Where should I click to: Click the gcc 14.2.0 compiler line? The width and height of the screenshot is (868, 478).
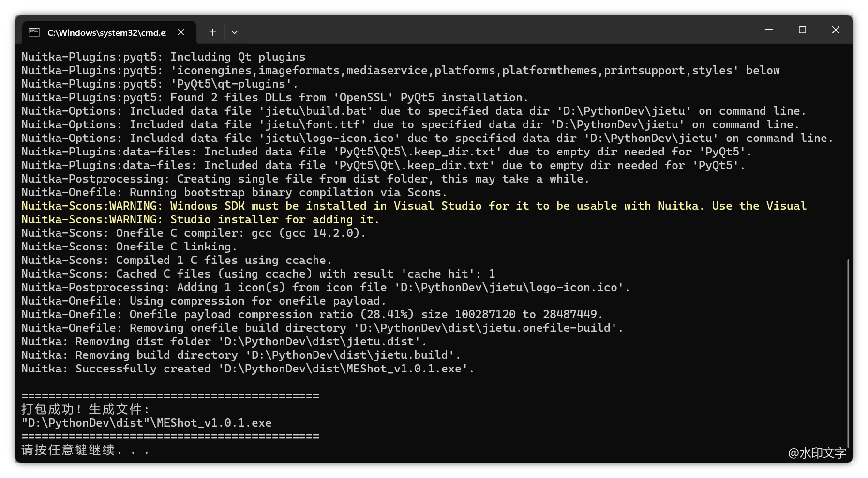pos(193,233)
